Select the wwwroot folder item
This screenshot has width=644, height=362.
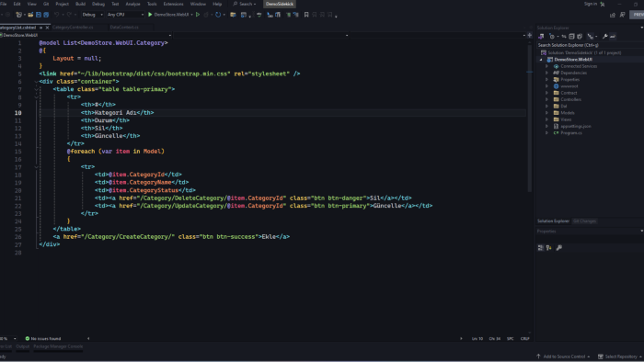pyautogui.click(x=569, y=86)
